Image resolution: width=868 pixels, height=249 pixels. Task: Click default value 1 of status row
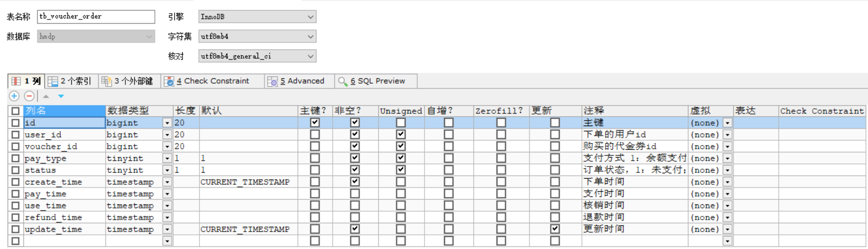click(248, 170)
